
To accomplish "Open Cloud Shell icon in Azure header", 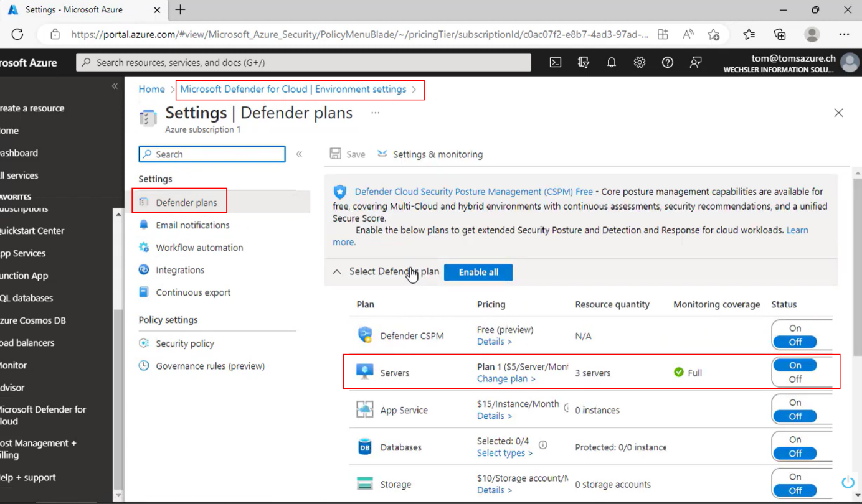I will (x=556, y=62).
